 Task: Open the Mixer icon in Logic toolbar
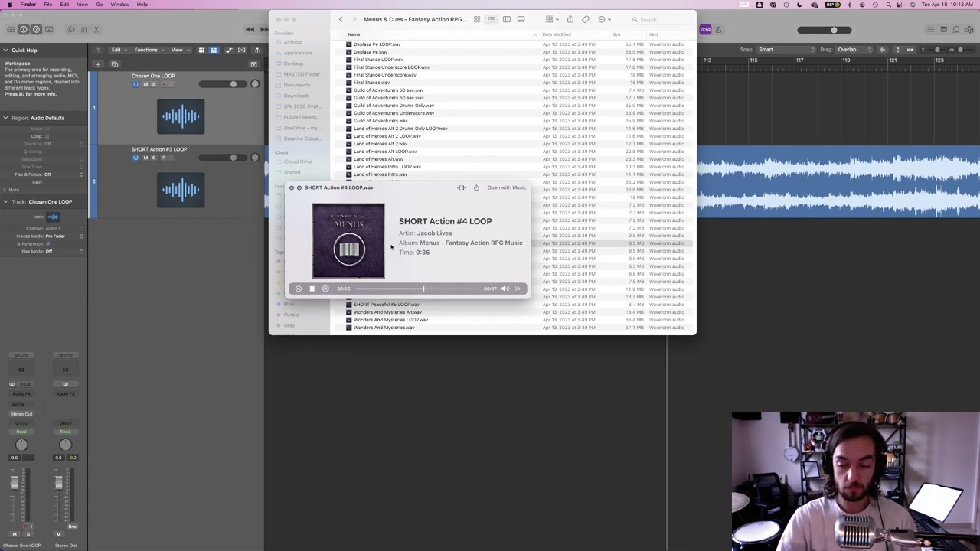pyautogui.click(x=84, y=30)
